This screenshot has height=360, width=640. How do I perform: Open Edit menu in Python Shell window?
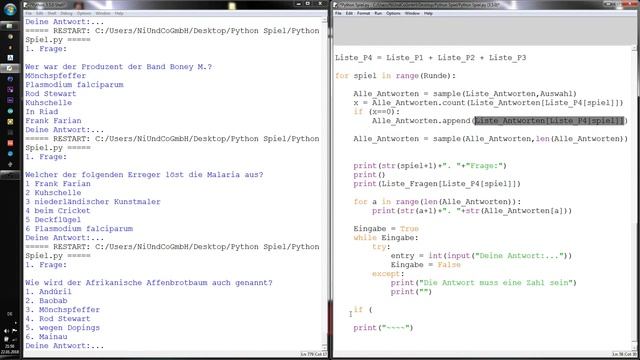(x=40, y=13)
